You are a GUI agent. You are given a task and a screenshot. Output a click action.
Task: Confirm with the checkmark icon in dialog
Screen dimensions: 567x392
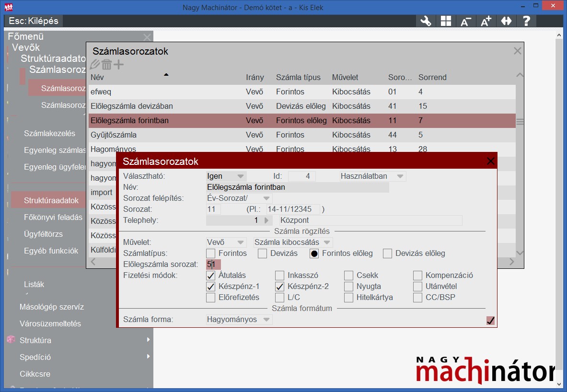[x=490, y=321]
